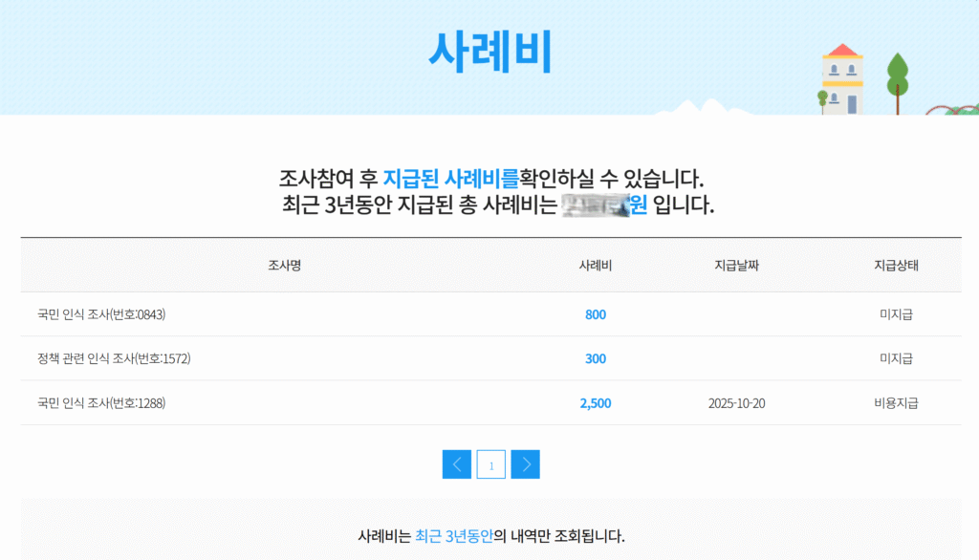979x560 pixels.
Task: Click the 2,500 reward amount
Action: (x=595, y=403)
